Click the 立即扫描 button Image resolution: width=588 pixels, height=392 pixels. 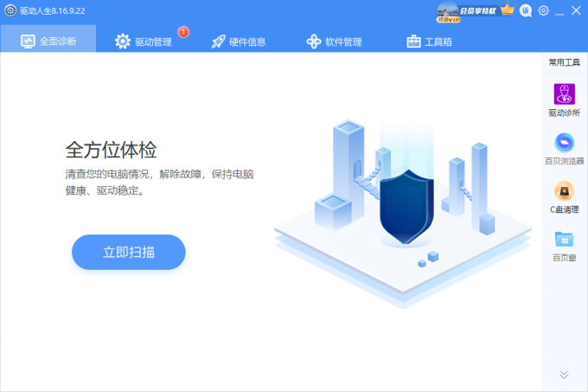coord(129,252)
